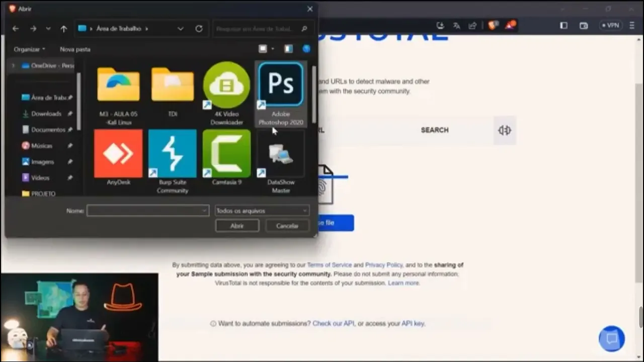The image size is (644, 362).
Task: Expand the OneDrive tree node
Action: click(x=14, y=65)
